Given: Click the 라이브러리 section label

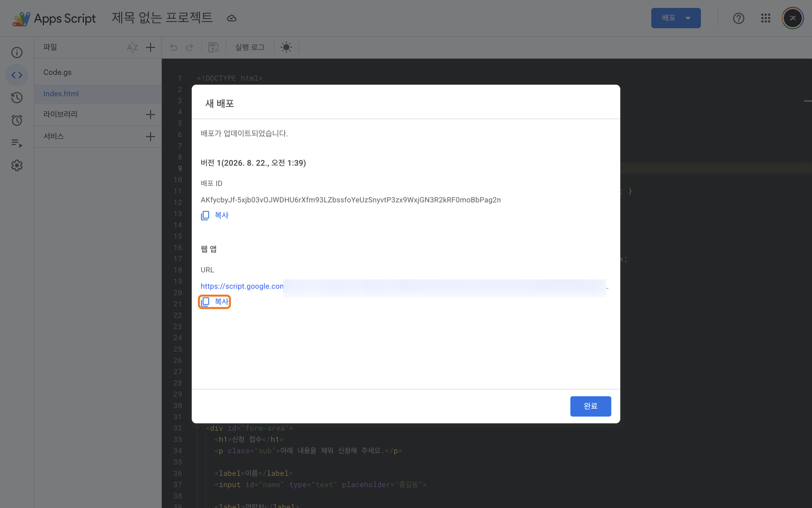Looking at the screenshot, I should click(x=60, y=114).
